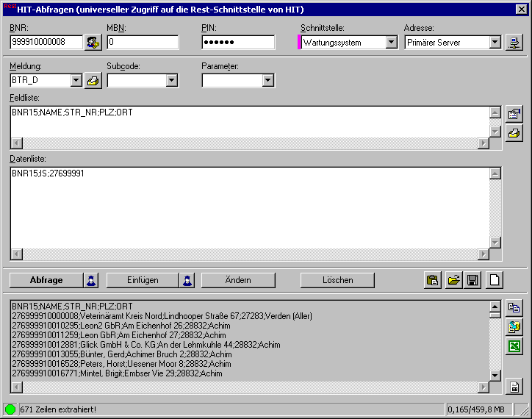Click the status text 671 Zeilen extrahiert
The height and width of the screenshot is (419, 532).
click(x=58, y=410)
